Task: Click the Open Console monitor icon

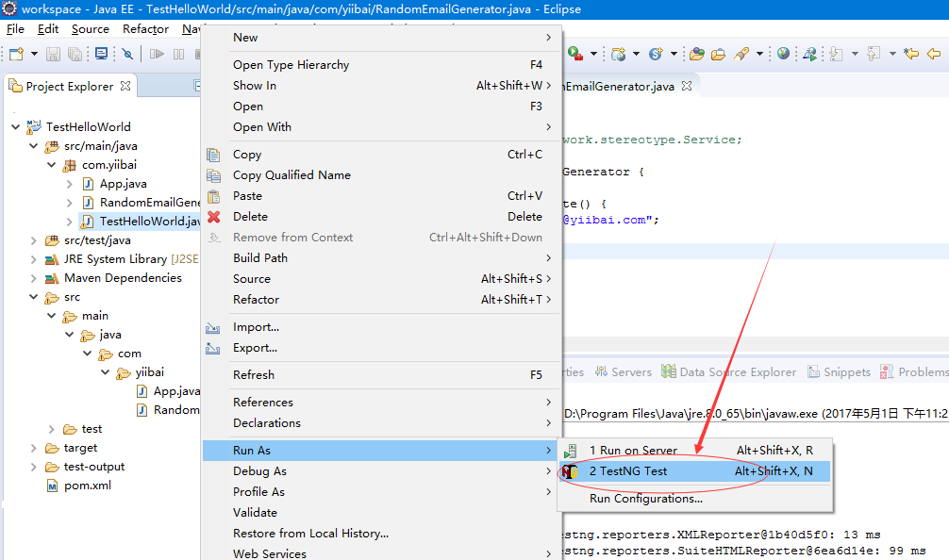Action: coord(102,54)
